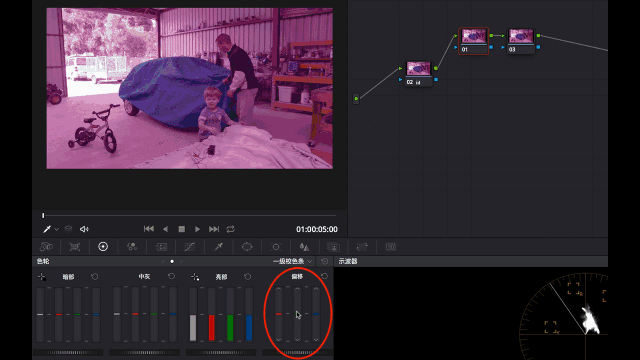This screenshot has height=360, width=640.
Task: Open the RGB Mixer palette
Action: pos(132,247)
